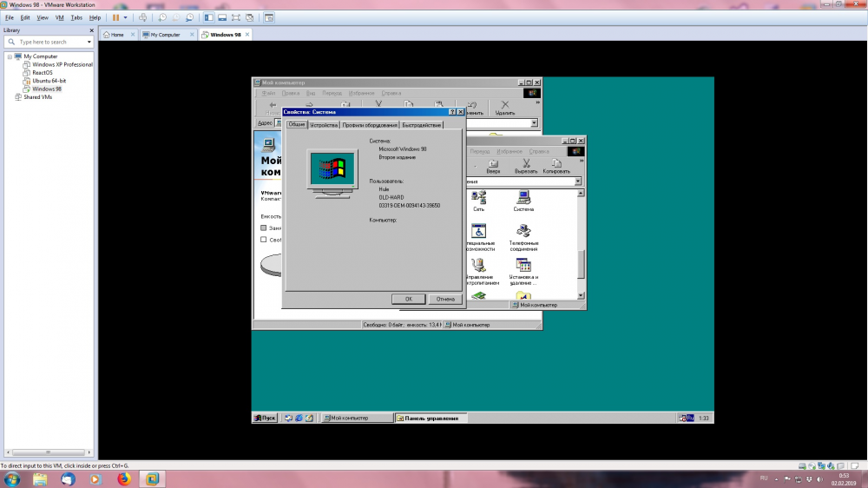Image resolution: width=868 pixels, height=488 pixels.
Task: Switch to the Home tab
Action: (x=117, y=35)
